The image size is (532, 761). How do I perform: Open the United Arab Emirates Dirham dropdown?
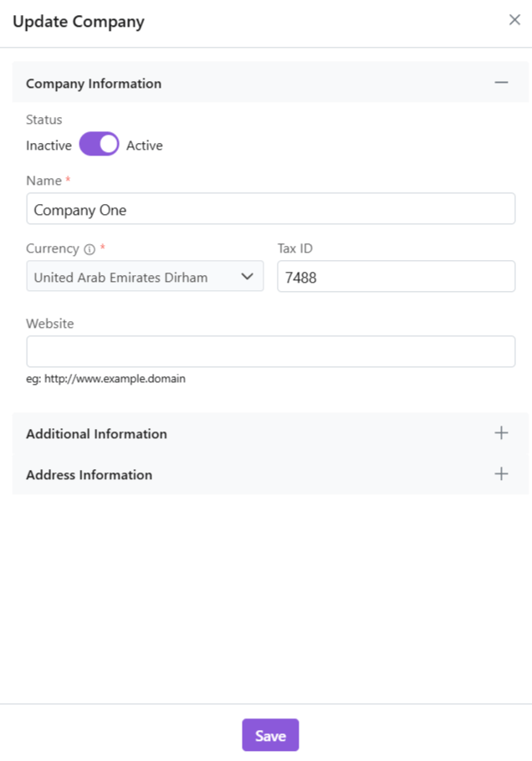134,277
